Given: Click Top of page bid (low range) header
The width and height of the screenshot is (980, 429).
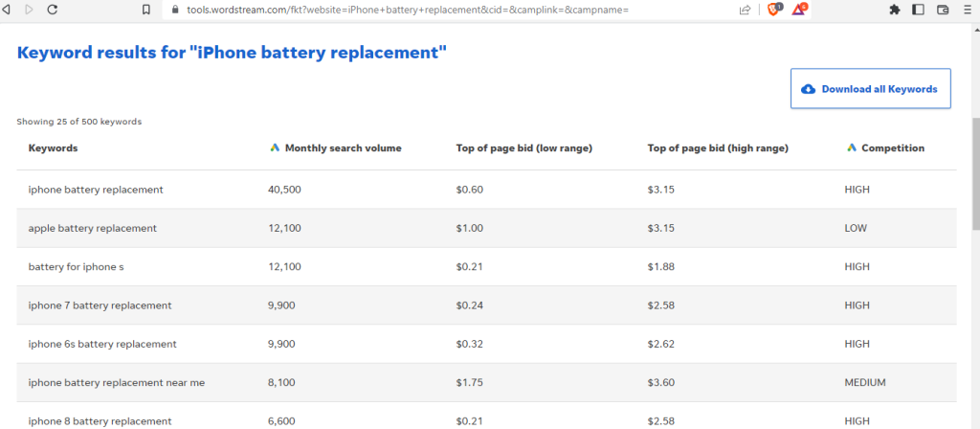Looking at the screenshot, I should tap(524, 148).
